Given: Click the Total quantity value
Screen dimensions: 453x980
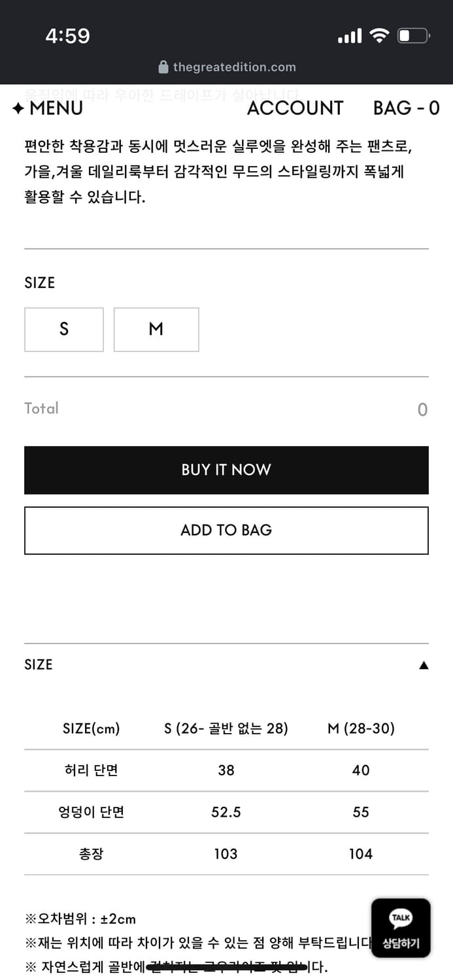Looking at the screenshot, I should [x=422, y=410].
